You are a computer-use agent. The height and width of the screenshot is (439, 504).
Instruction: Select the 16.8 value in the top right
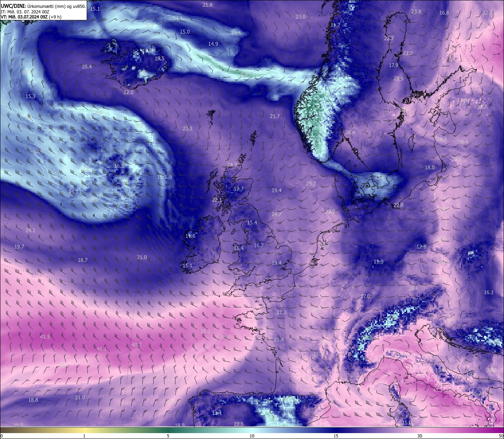[444, 13]
